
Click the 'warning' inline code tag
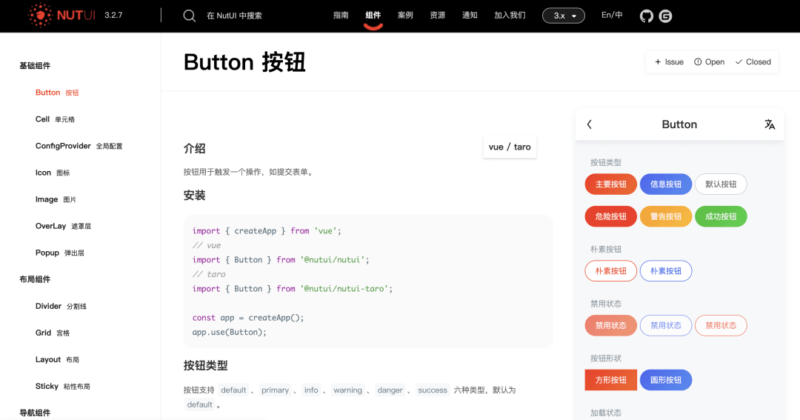[x=348, y=390]
